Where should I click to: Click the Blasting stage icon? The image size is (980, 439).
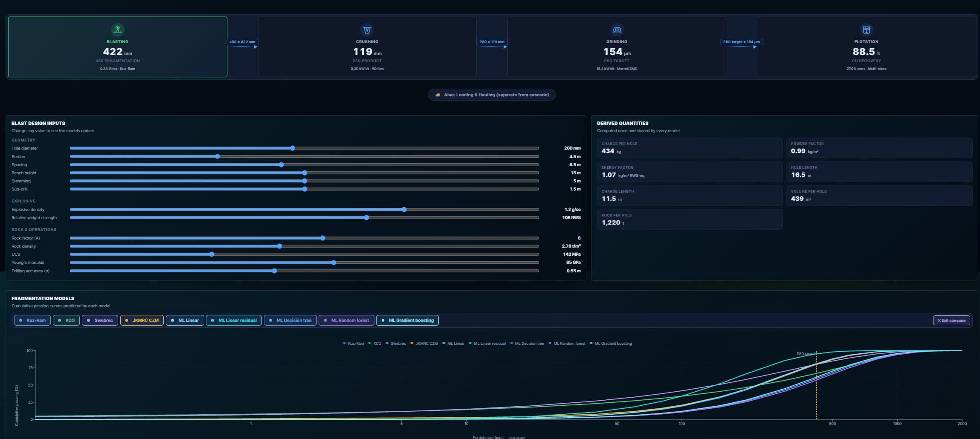tap(117, 29)
